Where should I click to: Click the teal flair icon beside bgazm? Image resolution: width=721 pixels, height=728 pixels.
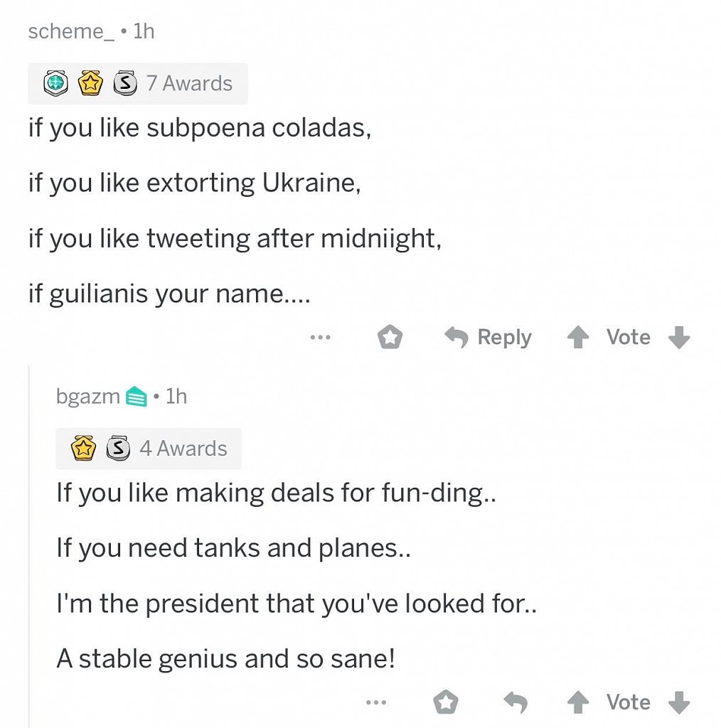click(136, 396)
